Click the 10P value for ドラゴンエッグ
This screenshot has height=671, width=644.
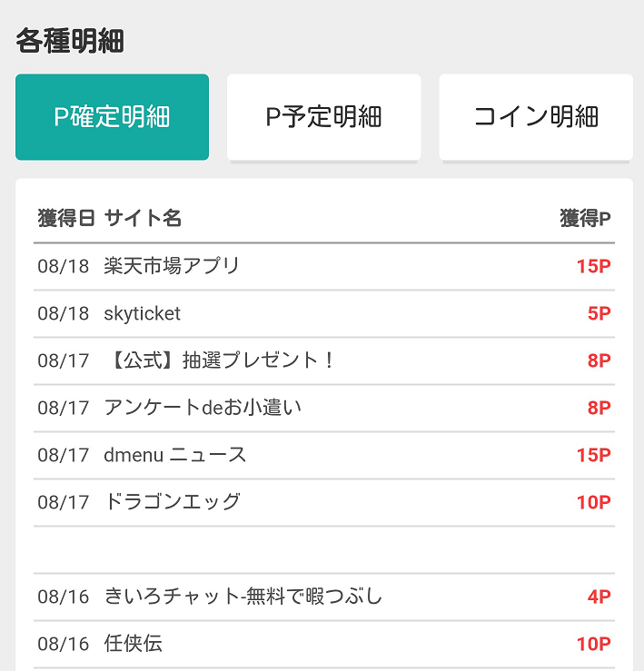593,502
